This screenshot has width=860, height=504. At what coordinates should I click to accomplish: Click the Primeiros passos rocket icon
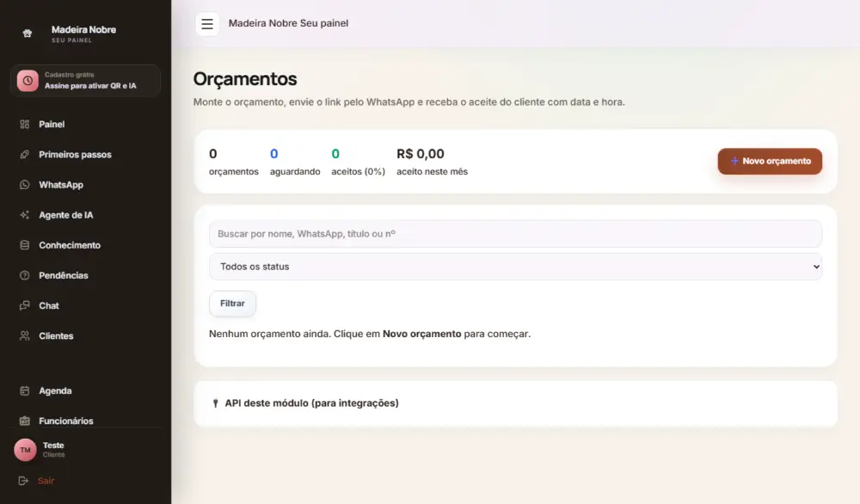[25, 155]
